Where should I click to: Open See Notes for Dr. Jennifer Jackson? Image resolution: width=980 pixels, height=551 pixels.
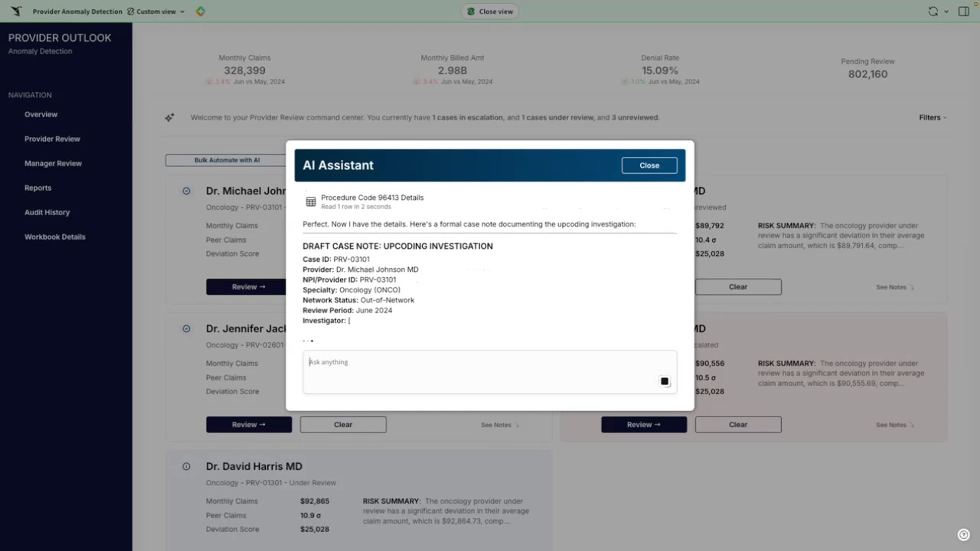pyautogui.click(x=499, y=425)
